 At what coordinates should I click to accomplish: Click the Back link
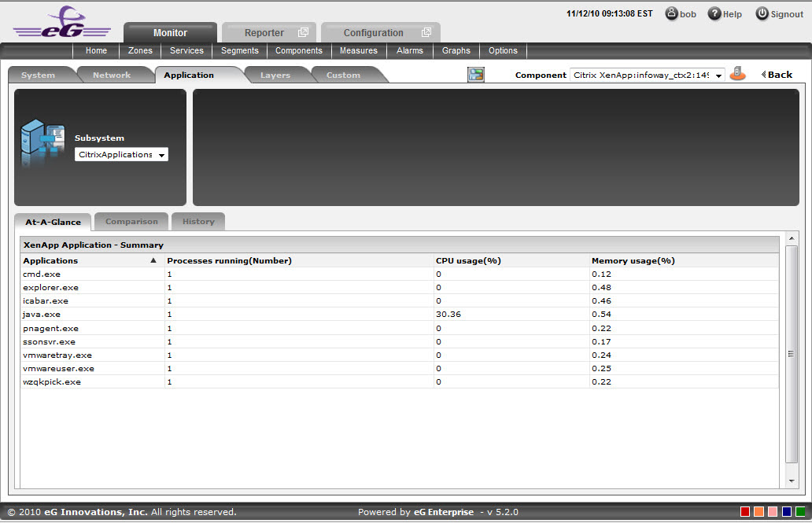777,75
